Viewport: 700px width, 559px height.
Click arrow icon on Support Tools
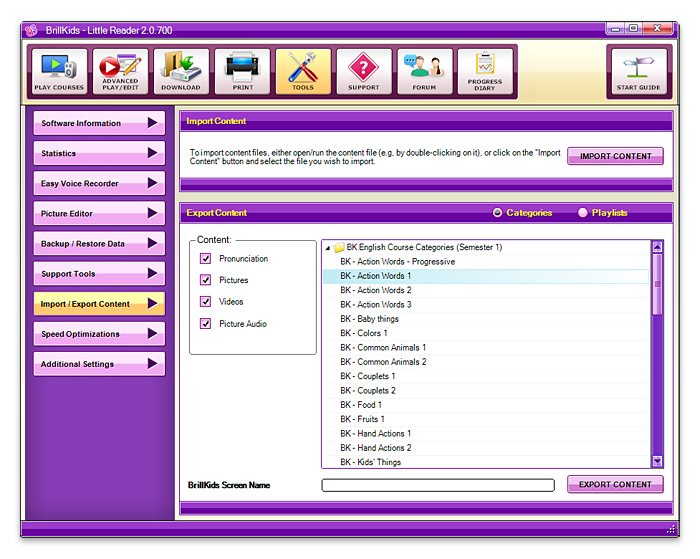pyautogui.click(x=152, y=273)
